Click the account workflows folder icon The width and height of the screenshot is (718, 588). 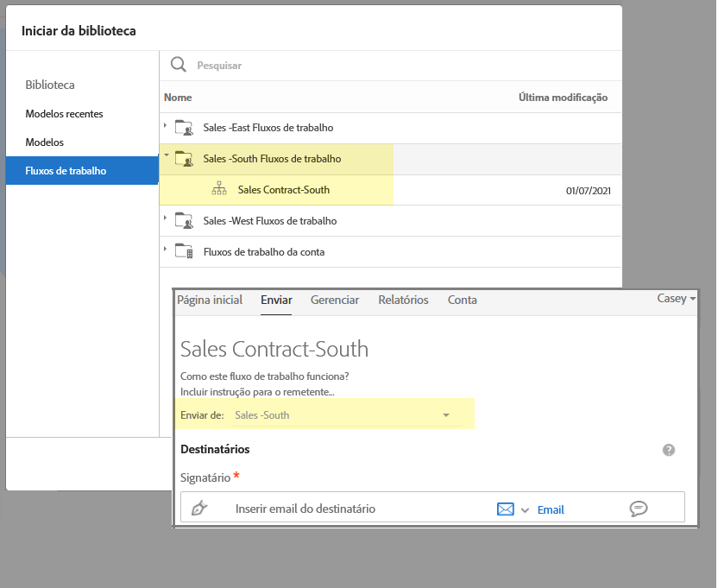click(x=184, y=252)
